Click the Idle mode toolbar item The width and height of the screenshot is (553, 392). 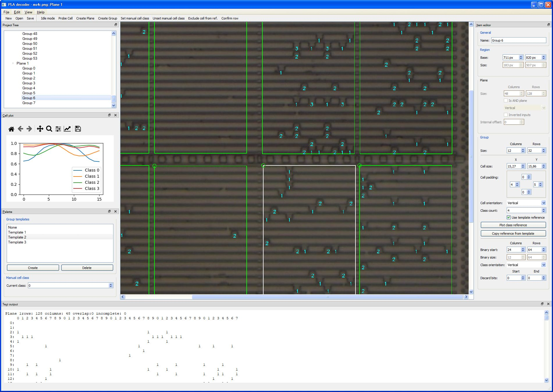[48, 18]
